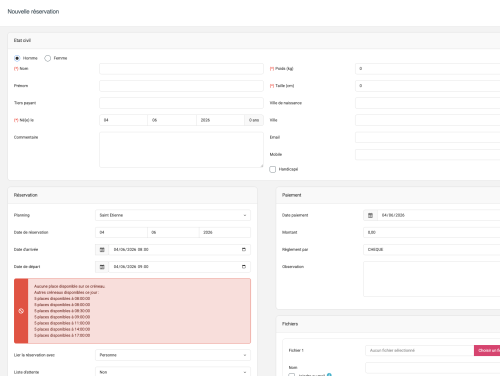Click inside the Commentaire text area
The width and height of the screenshot is (500, 376).
point(181,150)
